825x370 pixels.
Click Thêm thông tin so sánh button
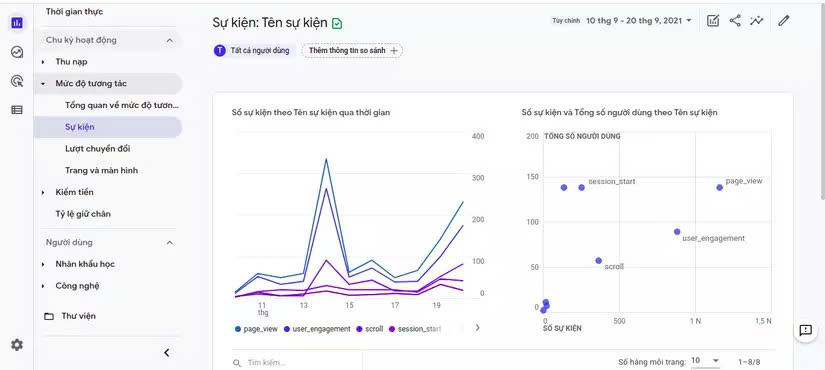353,51
